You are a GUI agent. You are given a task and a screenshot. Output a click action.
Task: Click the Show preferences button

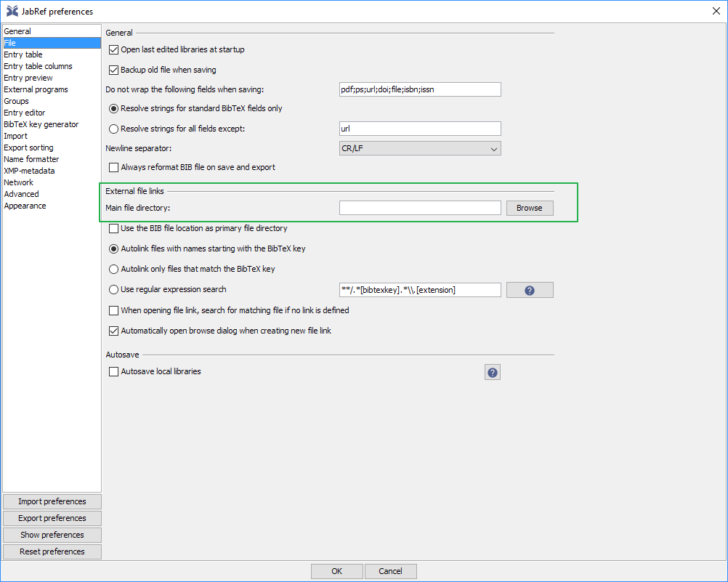[52, 535]
